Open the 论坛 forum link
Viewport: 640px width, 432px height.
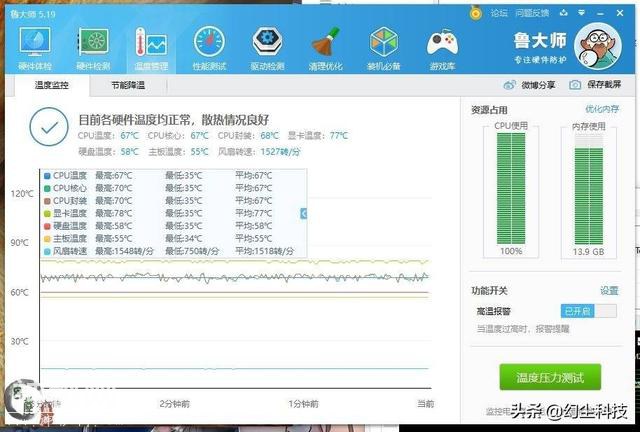(499, 13)
